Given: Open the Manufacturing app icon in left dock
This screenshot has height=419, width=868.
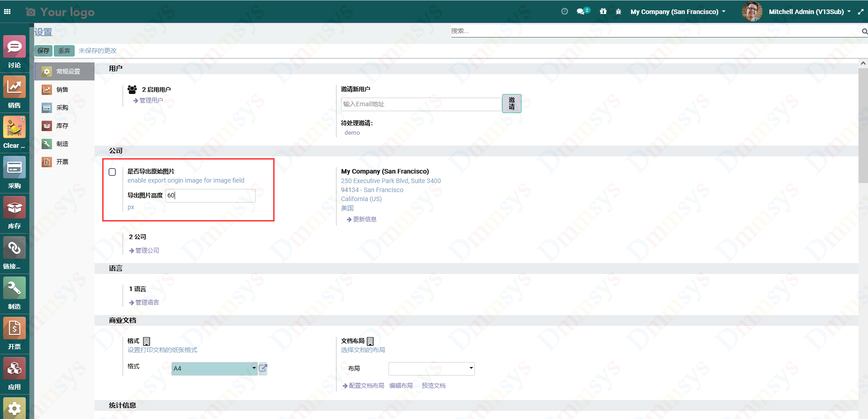Looking at the screenshot, I should pyautogui.click(x=14, y=288).
